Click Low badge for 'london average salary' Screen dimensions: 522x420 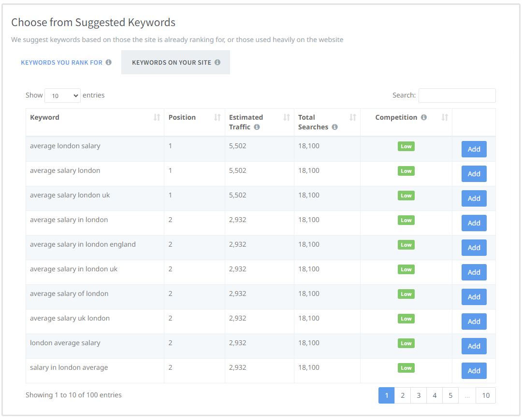pos(406,343)
